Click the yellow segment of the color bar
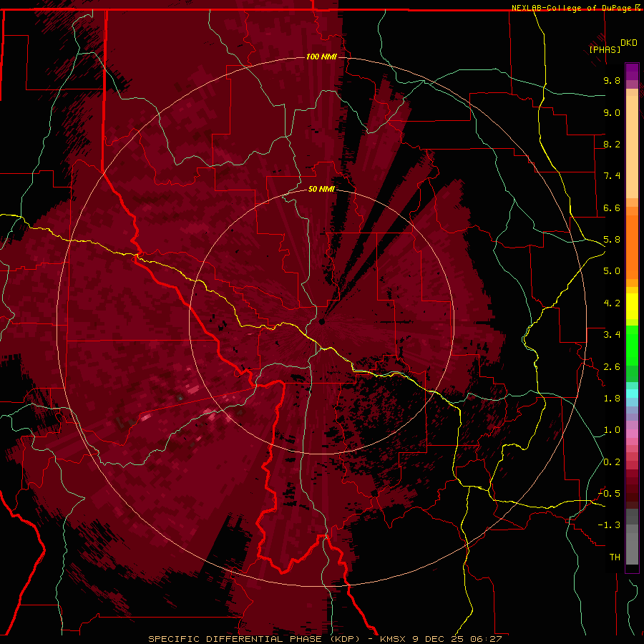Image resolution: width=644 pixels, height=644 pixels. [632, 306]
